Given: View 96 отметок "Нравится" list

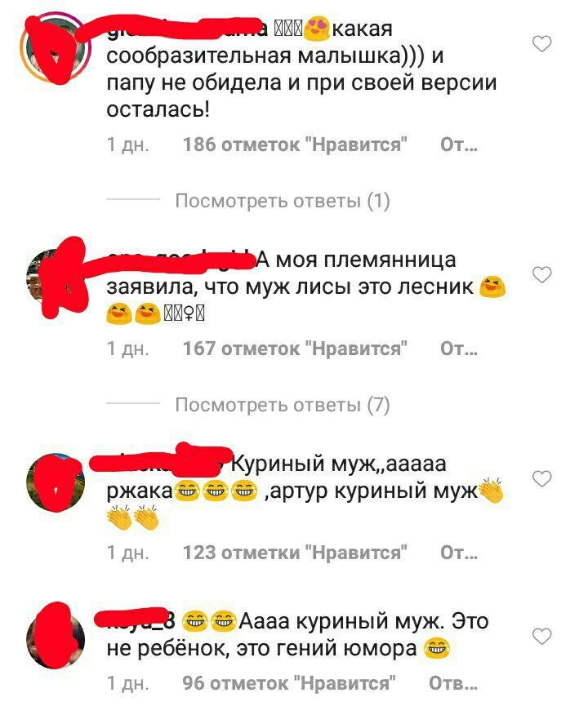Looking at the screenshot, I should 289,683.
